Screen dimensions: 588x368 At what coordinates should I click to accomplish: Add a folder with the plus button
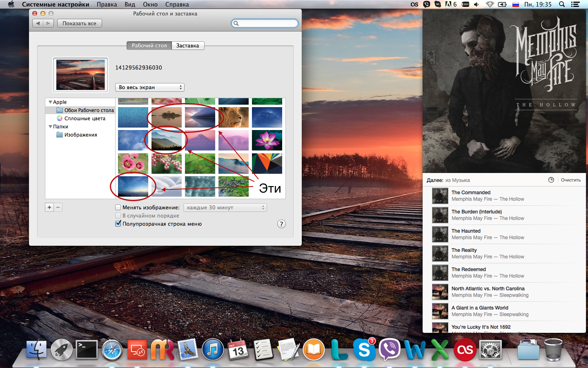click(49, 207)
